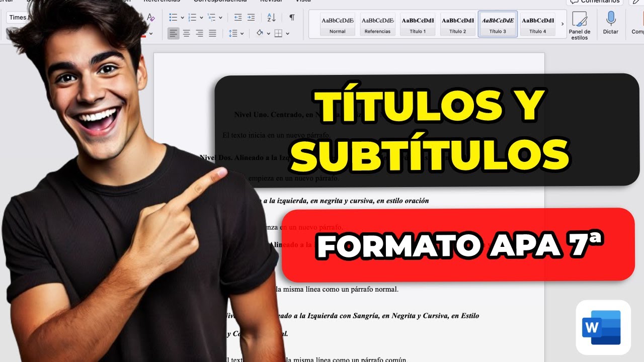644x362 pixels.
Task: Apply the Título 3 style
Action: [x=498, y=24]
